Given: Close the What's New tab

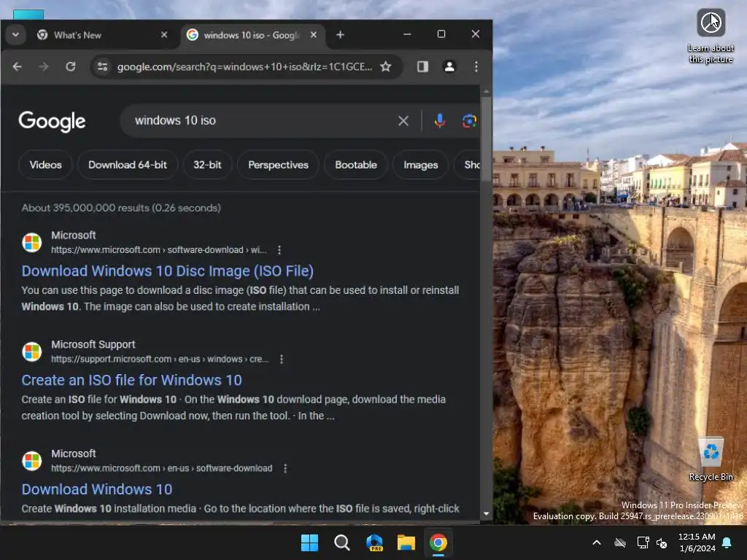Looking at the screenshot, I should point(164,35).
